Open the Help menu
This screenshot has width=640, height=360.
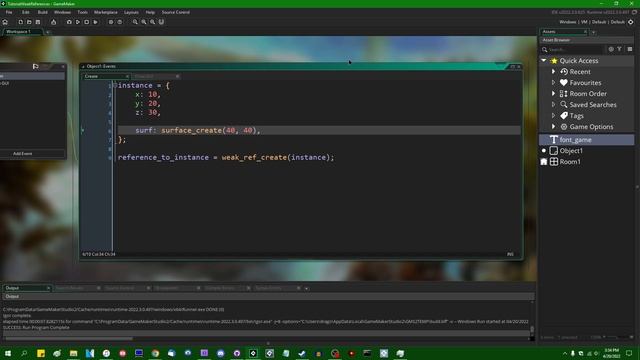[x=150, y=12]
